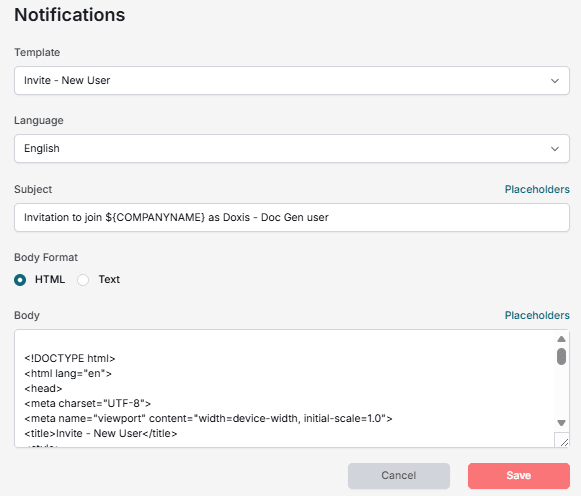Click the chevron arrow in the Language field
The height and width of the screenshot is (496, 581).
(x=554, y=149)
